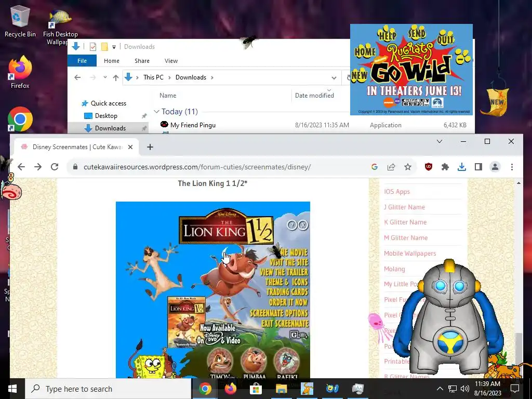Collapse the Today (11) group
Screen dimensions: 532x399
click(156, 112)
